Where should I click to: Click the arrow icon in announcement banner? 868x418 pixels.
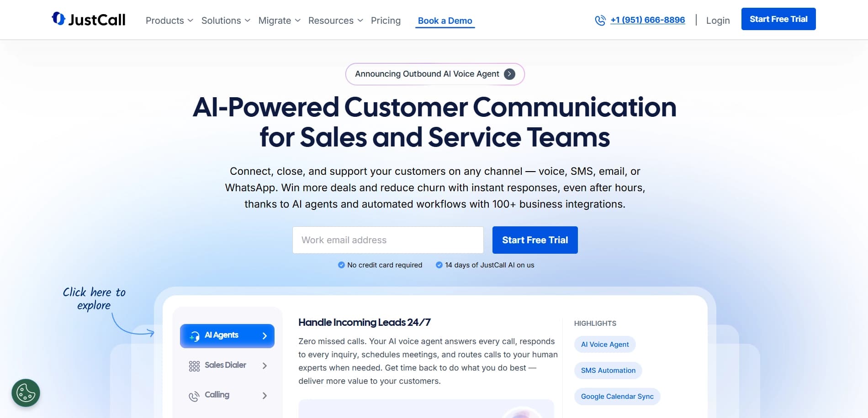tap(509, 74)
